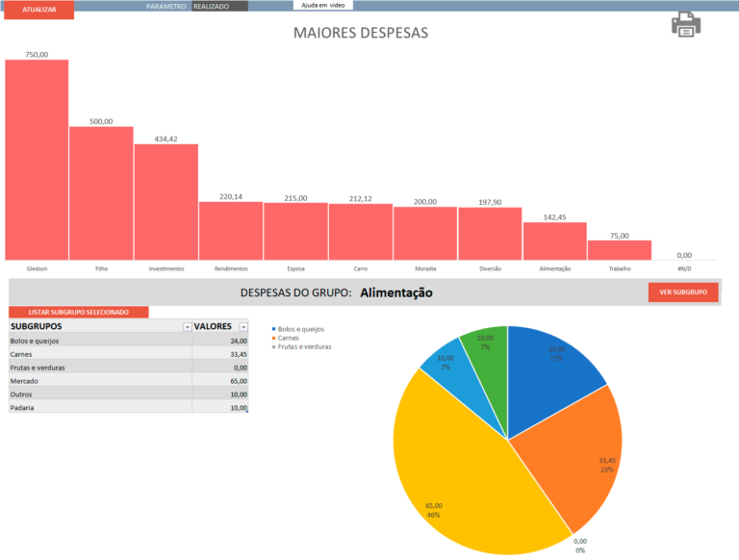Open the VALORES column filter dropdown
The image size is (739, 560).
point(243,327)
